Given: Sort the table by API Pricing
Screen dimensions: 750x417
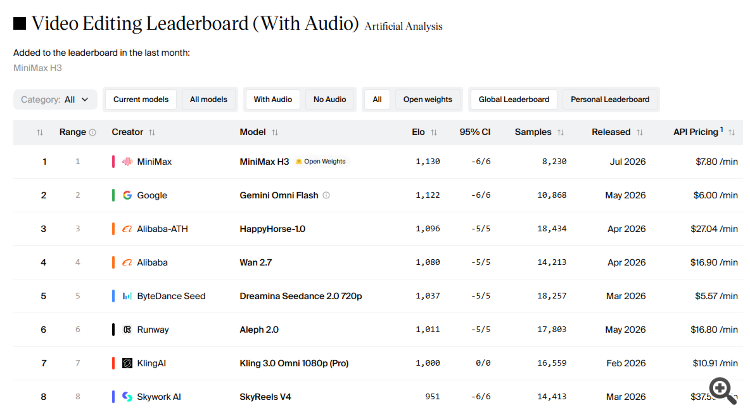Looking at the screenshot, I should pyautogui.click(x=731, y=132).
